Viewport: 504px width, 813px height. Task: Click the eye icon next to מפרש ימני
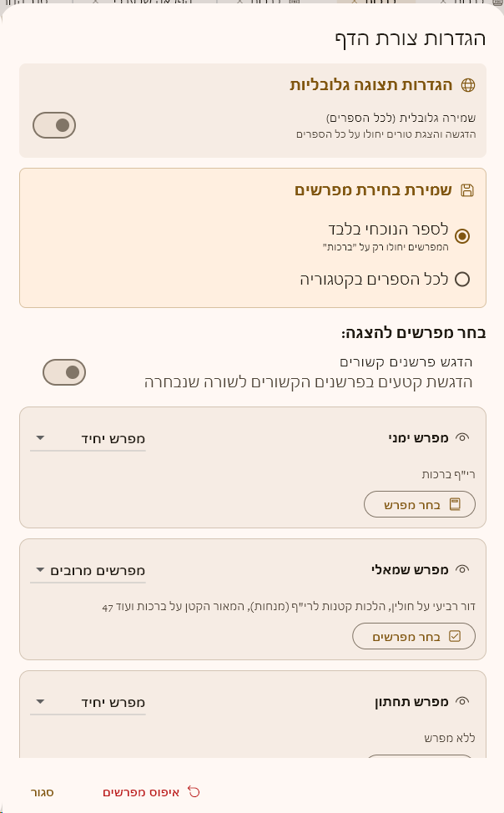pyautogui.click(x=463, y=437)
